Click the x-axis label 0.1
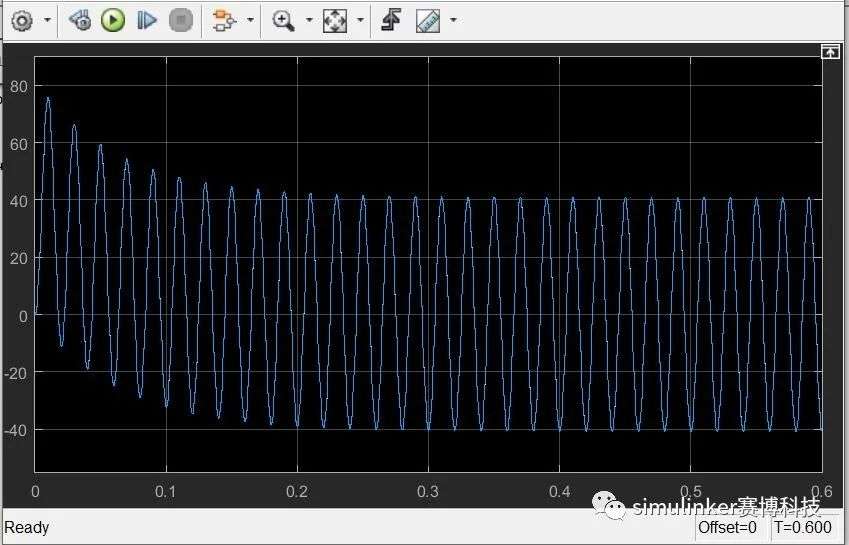This screenshot has height=545, width=849. coord(166,491)
